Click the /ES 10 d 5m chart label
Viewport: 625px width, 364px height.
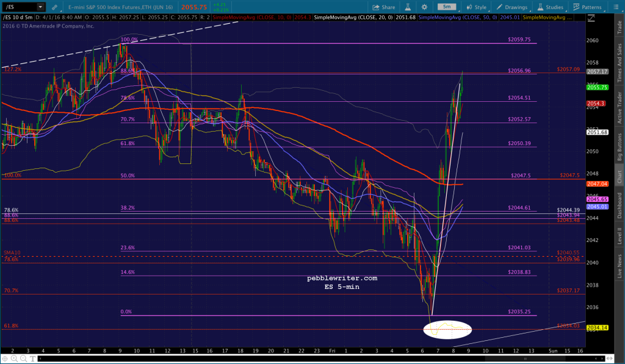tap(18, 18)
